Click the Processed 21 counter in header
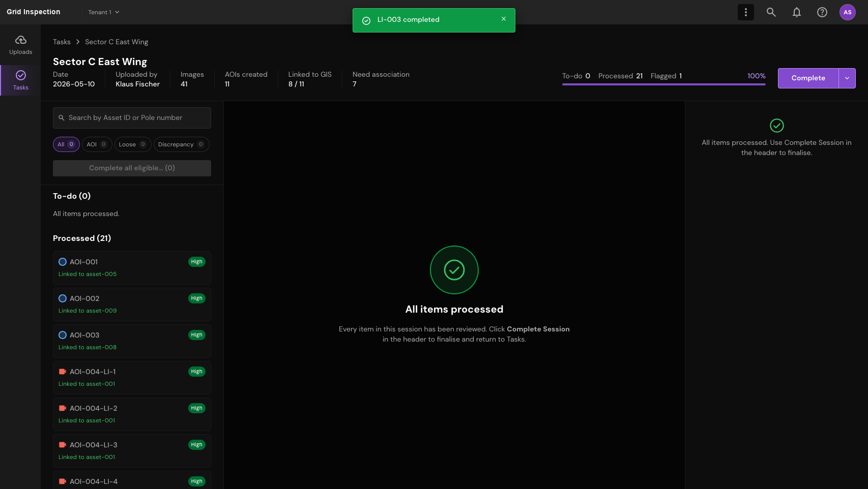868x489 pixels. 620,76
